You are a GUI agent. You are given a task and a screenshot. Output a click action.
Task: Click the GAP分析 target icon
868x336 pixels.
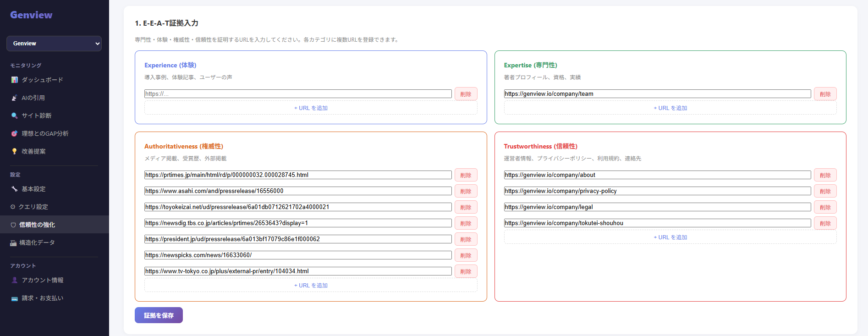point(14,133)
